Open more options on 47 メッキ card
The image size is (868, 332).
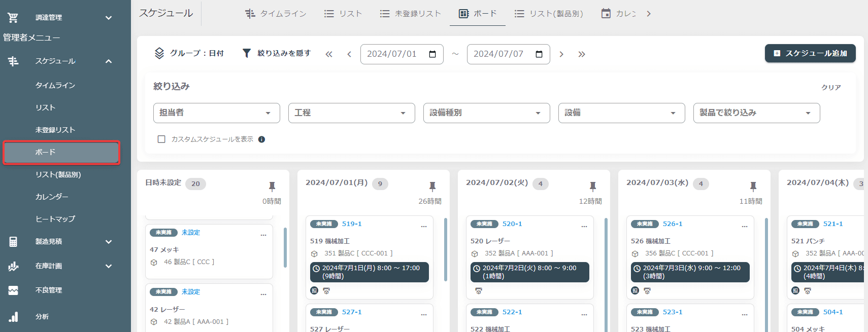(x=263, y=235)
